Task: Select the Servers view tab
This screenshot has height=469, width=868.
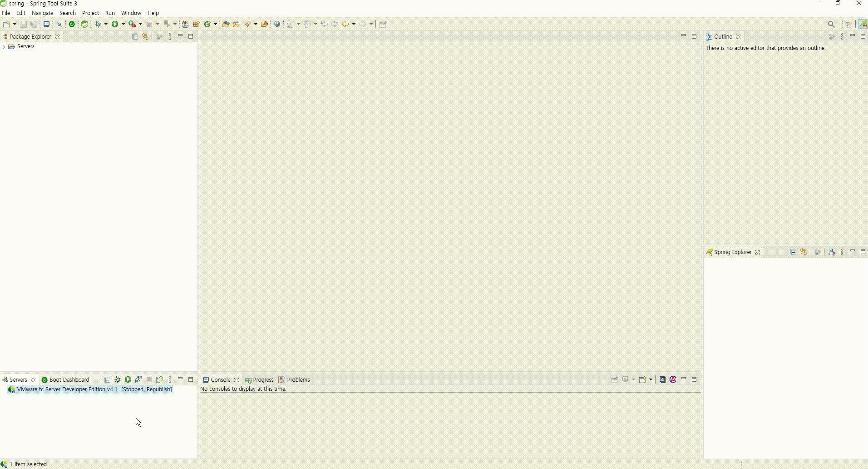Action: pyautogui.click(x=18, y=380)
